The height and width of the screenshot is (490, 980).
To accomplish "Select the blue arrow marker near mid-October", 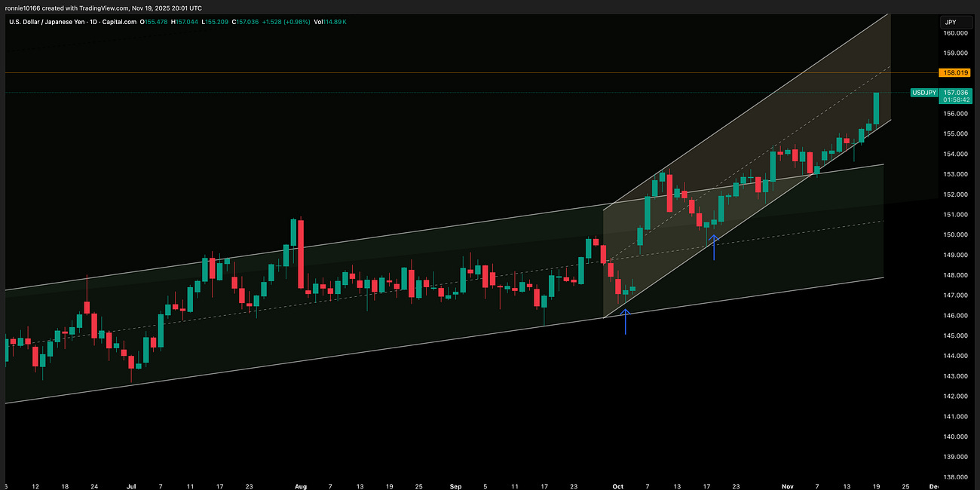I will pos(714,245).
